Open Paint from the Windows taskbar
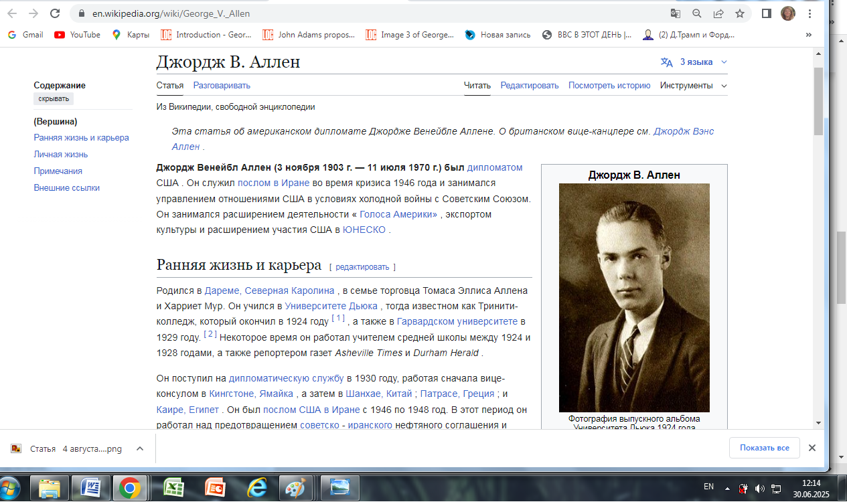This screenshot has width=847, height=504. 295,487
